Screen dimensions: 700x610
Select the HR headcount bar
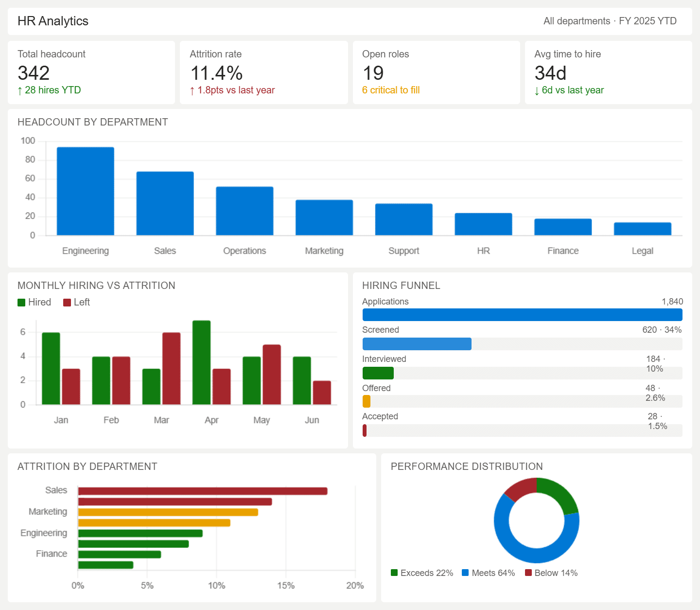tap(484, 224)
